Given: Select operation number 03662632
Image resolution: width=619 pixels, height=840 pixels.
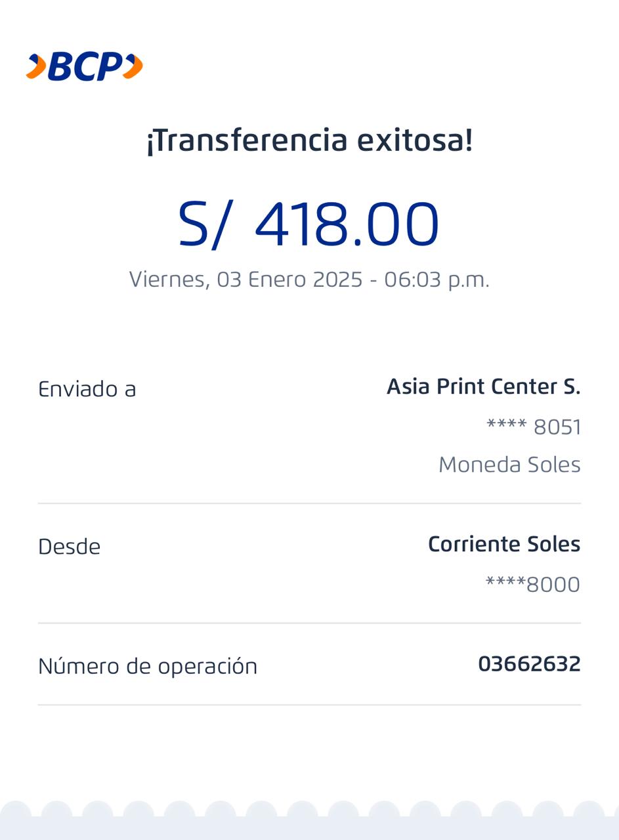Looking at the screenshot, I should point(529,664).
